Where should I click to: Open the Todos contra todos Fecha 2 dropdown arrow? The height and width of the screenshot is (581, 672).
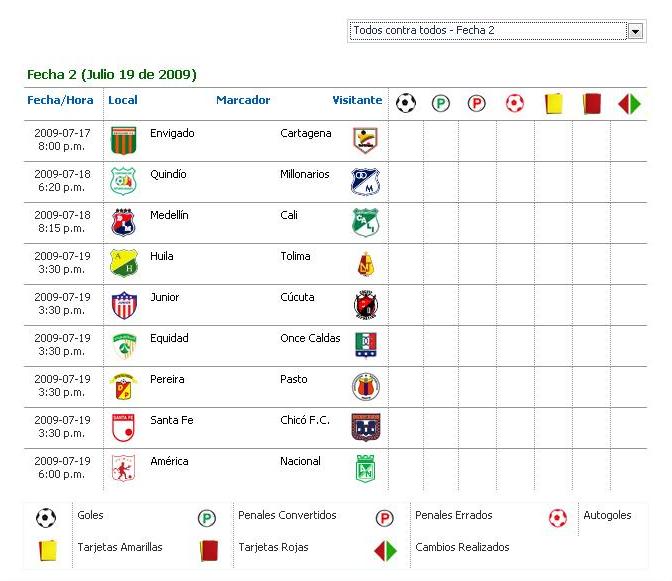(x=635, y=31)
